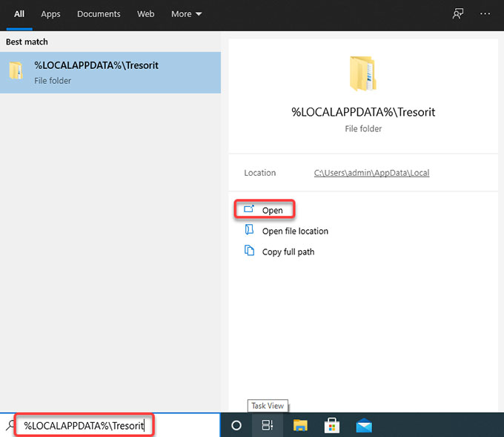Viewport: 504px width, 437px height.
Task: Select the Web search tab
Action: point(145,14)
